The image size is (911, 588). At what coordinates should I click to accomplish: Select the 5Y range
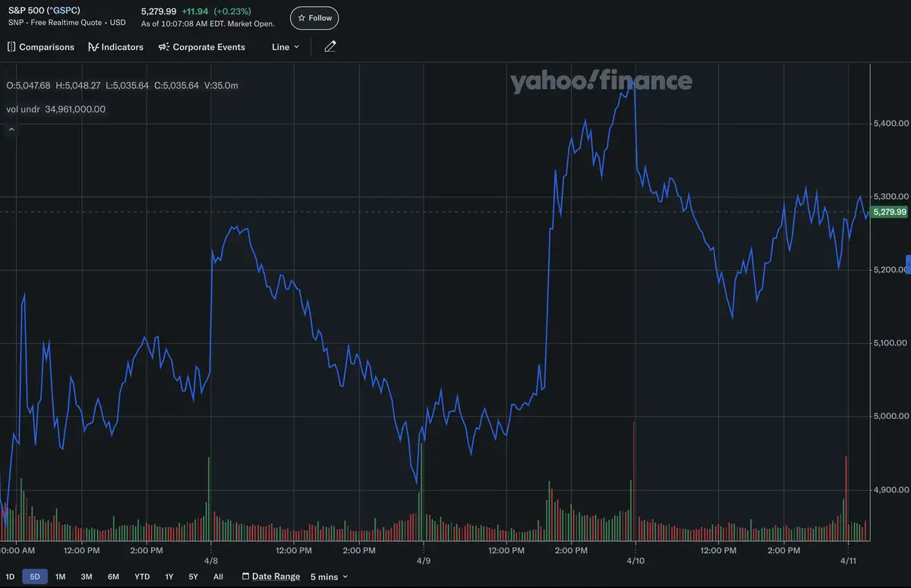pos(193,577)
